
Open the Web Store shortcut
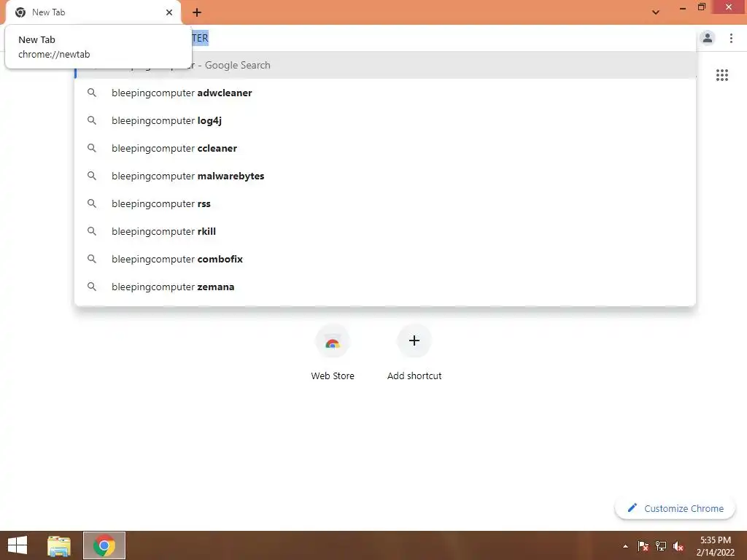click(x=333, y=352)
